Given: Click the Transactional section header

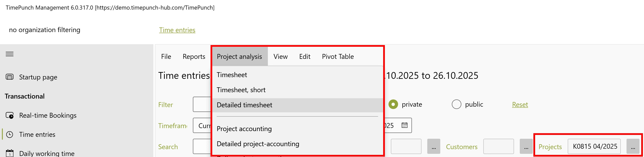Looking at the screenshot, I should coord(25,96).
